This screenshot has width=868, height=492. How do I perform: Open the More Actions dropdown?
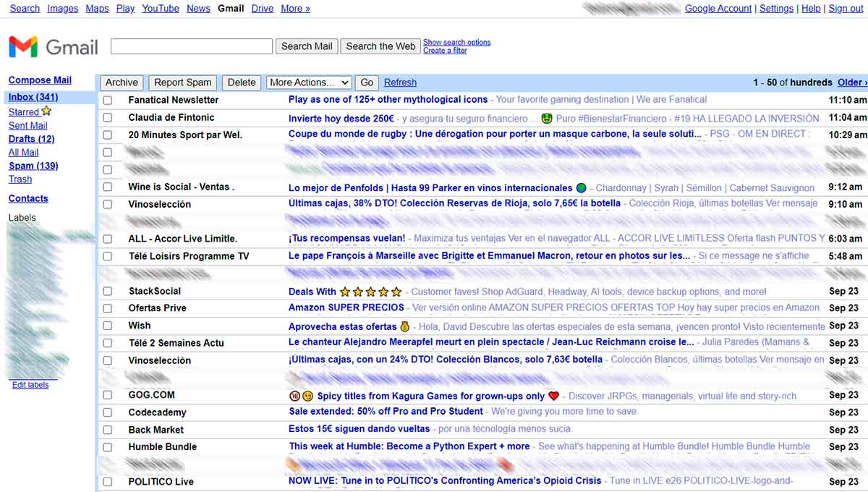309,82
